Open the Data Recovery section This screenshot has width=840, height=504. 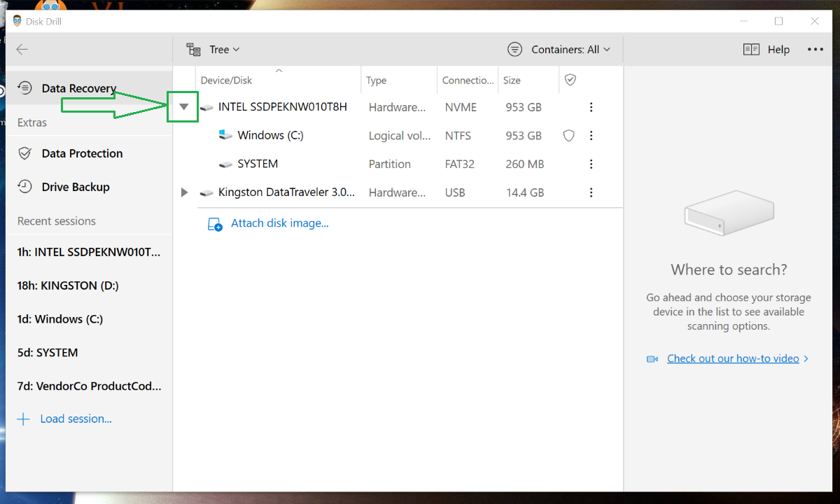coord(90,88)
